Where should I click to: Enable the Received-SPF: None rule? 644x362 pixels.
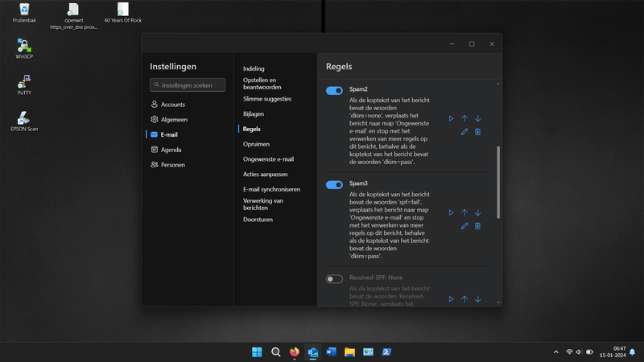tap(334, 279)
